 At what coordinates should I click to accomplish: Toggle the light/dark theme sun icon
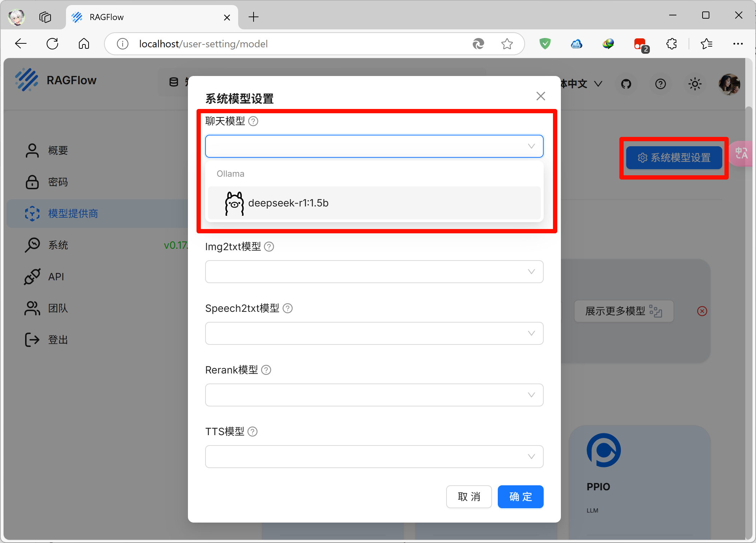point(695,84)
